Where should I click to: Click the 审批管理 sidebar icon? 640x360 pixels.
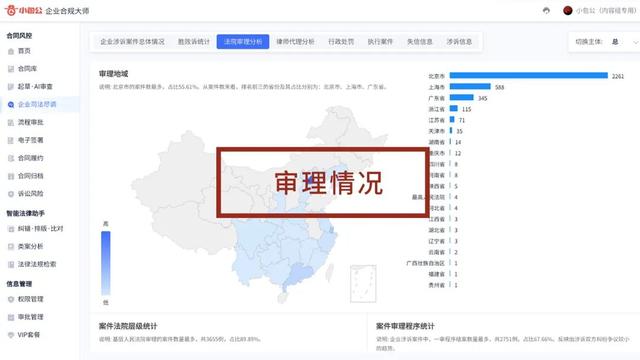click(11, 317)
